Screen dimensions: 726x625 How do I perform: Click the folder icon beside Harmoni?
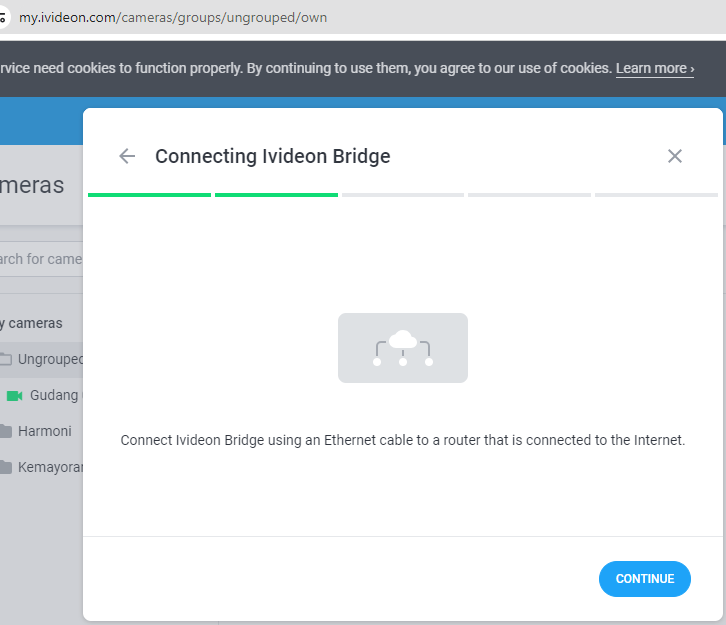tap(6, 431)
